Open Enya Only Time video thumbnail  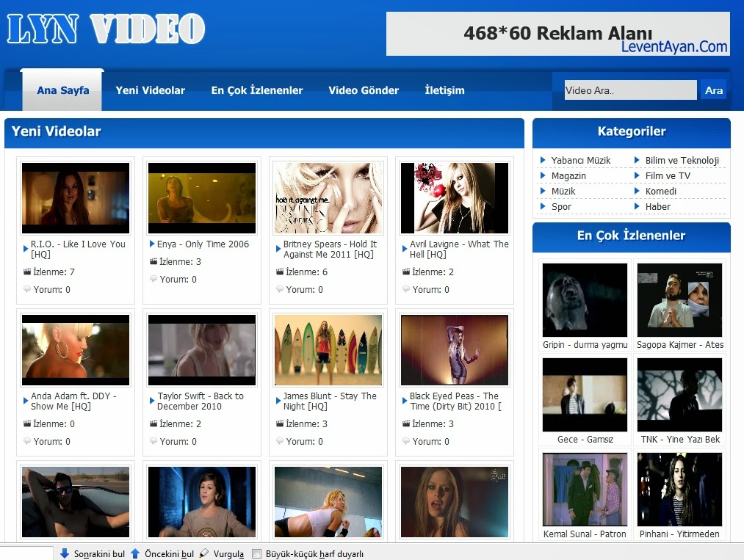click(202, 197)
